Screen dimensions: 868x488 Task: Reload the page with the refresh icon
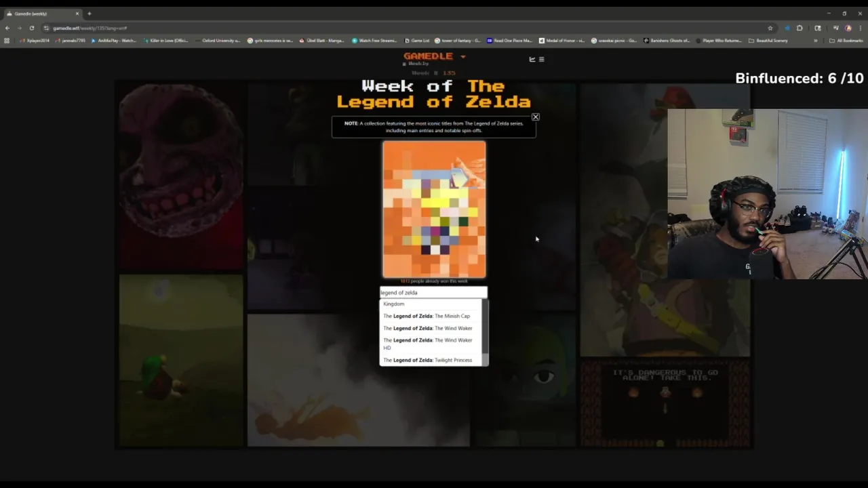(31, 28)
